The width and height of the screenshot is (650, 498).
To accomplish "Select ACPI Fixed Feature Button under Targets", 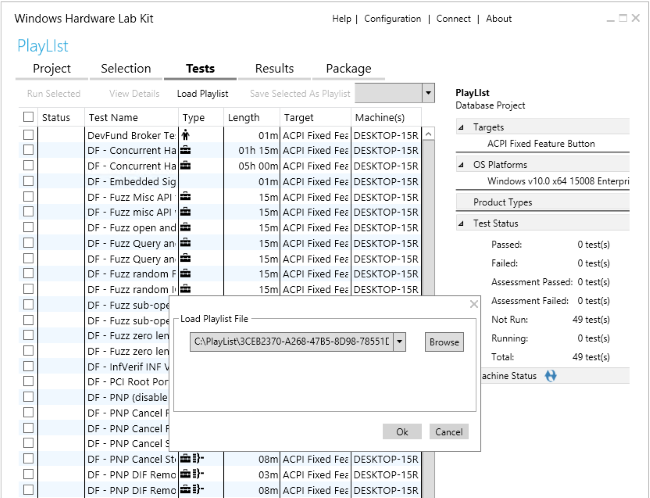I will pyautogui.click(x=541, y=144).
